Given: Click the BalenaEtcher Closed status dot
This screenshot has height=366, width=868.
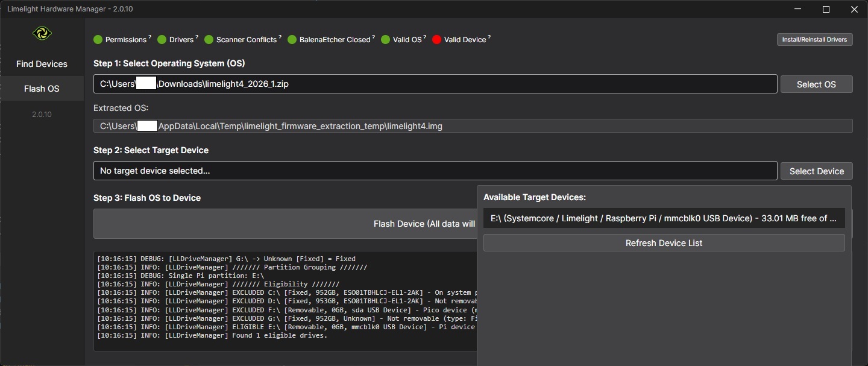Looking at the screenshot, I should pyautogui.click(x=292, y=40).
